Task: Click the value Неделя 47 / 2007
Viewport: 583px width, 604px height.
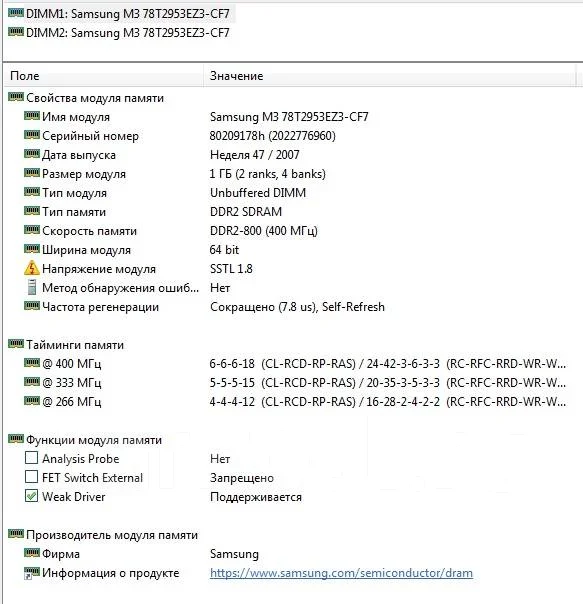Action: (x=255, y=155)
